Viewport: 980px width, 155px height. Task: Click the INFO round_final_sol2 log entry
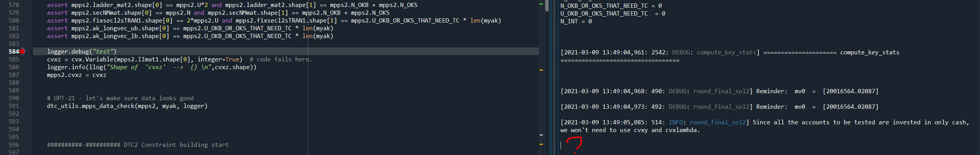[x=765, y=126]
